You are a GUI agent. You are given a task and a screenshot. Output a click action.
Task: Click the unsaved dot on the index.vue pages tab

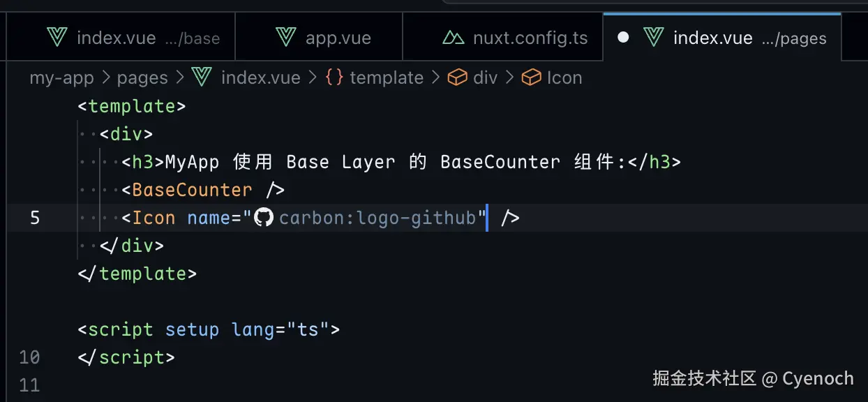click(623, 37)
